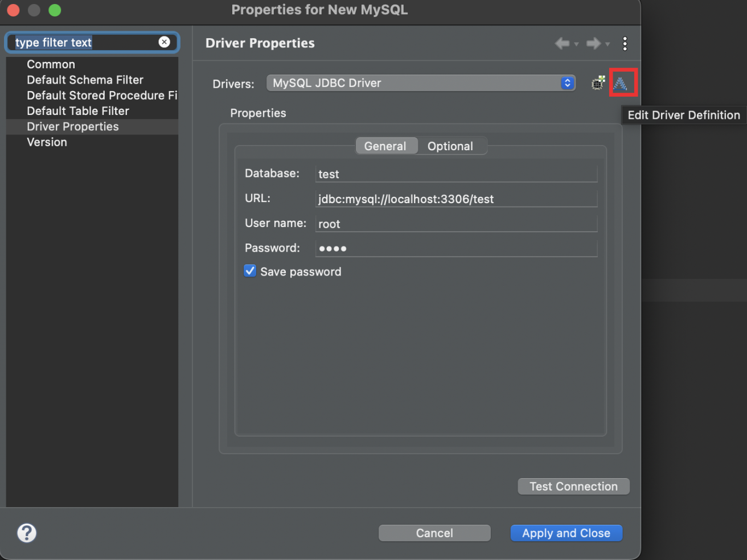Image resolution: width=747 pixels, height=560 pixels.
Task: Select Driver Properties in sidebar
Action: [92, 126]
